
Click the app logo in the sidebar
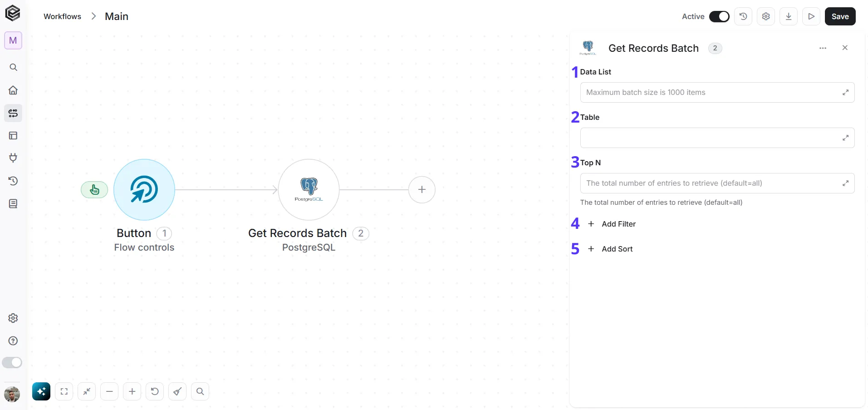[x=13, y=13]
